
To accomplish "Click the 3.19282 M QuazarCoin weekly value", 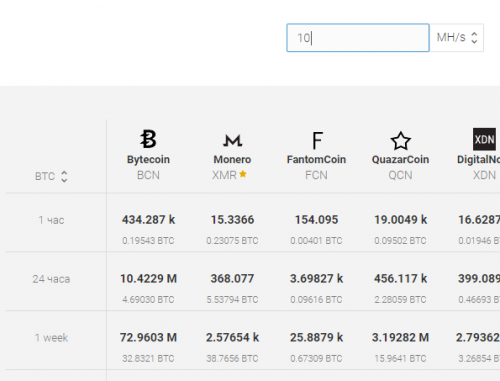I will [x=400, y=338].
